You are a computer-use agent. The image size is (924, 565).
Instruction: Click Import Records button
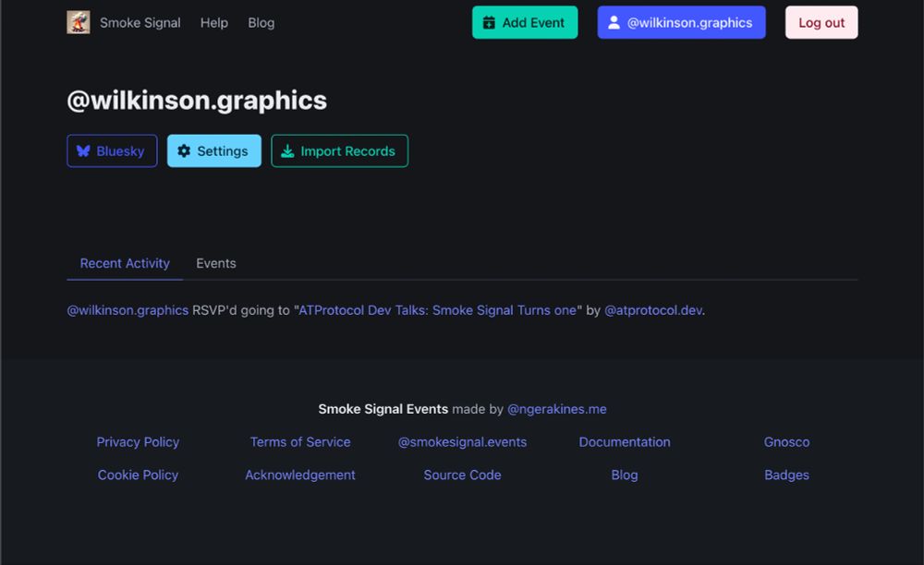tap(339, 151)
